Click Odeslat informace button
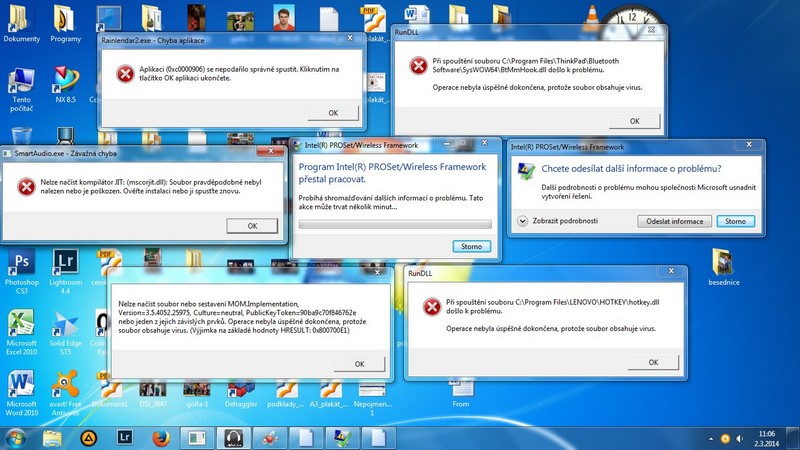This screenshot has width=800, height=450. [x=676, y=220]
